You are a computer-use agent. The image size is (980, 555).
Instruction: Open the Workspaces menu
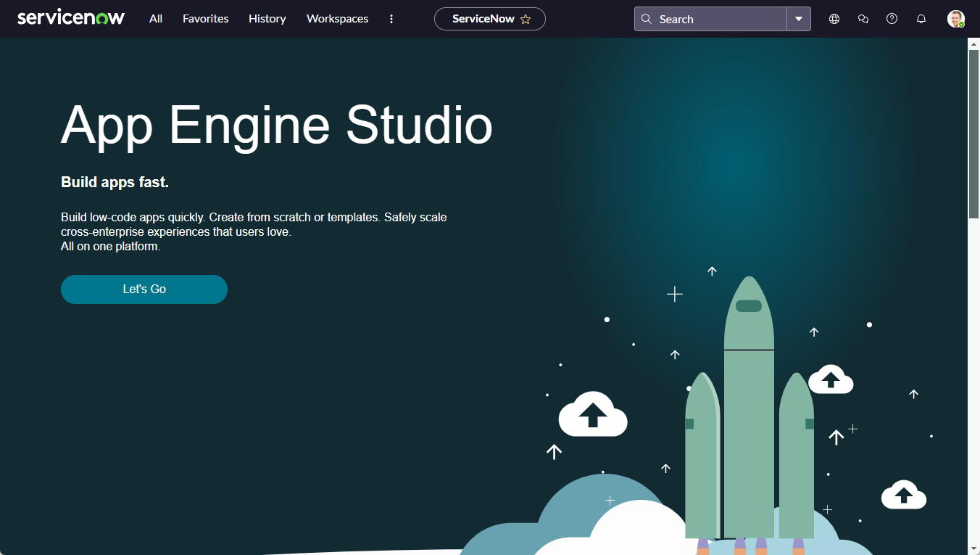click(338, 19)
